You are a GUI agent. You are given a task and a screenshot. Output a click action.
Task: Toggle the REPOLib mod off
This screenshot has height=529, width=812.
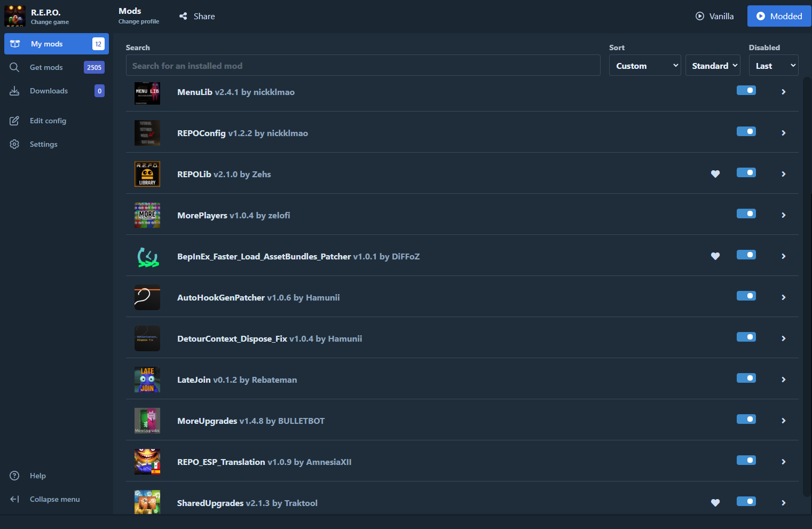[x=746, y=172]
